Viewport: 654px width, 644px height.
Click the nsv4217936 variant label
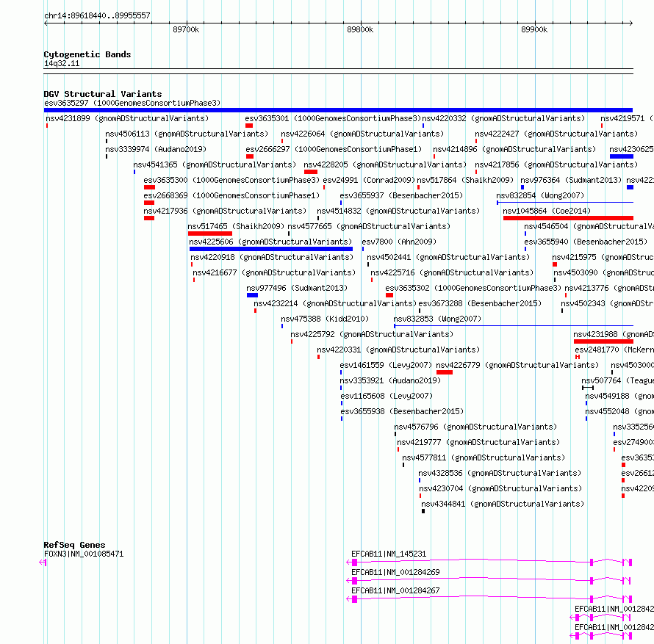click(x=226, y=211)
